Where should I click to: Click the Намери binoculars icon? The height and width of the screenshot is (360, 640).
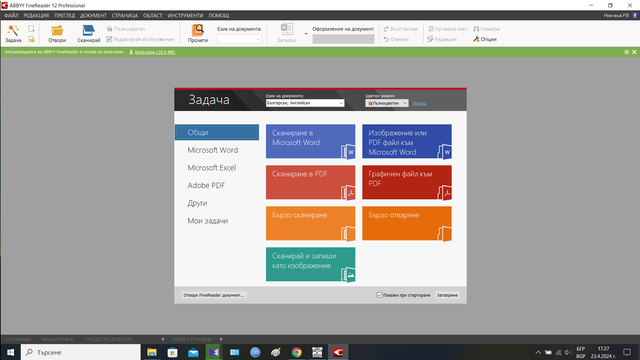click(x=487, y=29)
